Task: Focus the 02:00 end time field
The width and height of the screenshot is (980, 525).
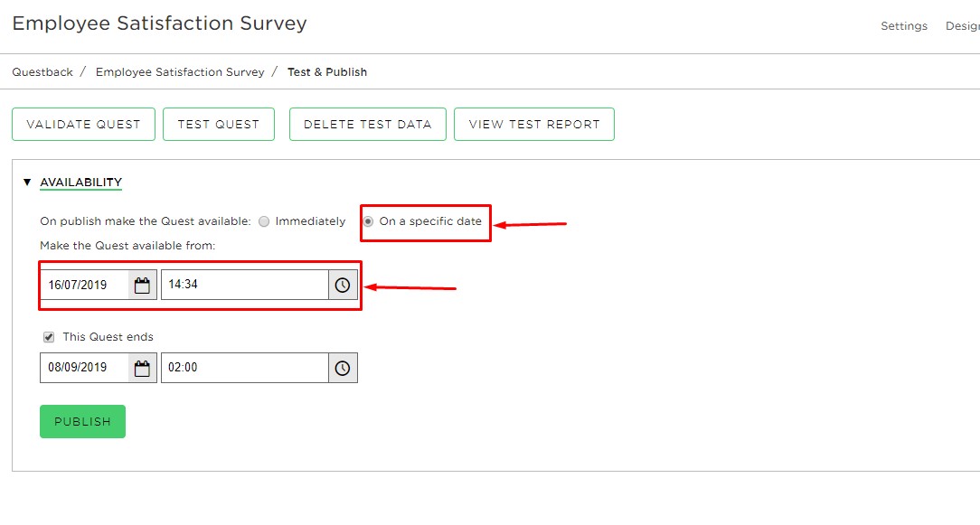Action: 245,368
